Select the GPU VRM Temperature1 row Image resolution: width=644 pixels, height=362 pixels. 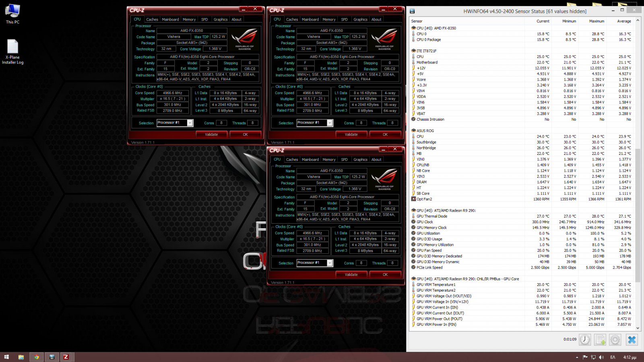tap(521, 285)
